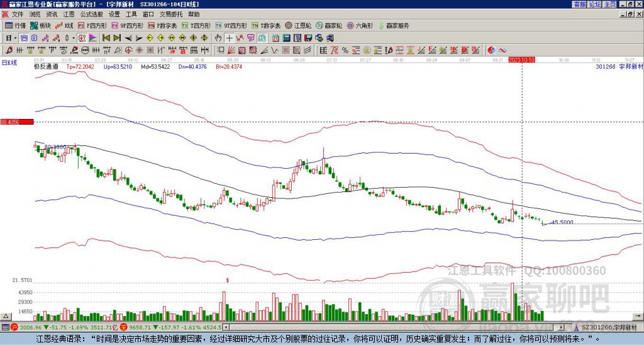Toggle the crosshair cursor tool
Image resolution: width=644 pixels, height=345 pixels.
229,38
